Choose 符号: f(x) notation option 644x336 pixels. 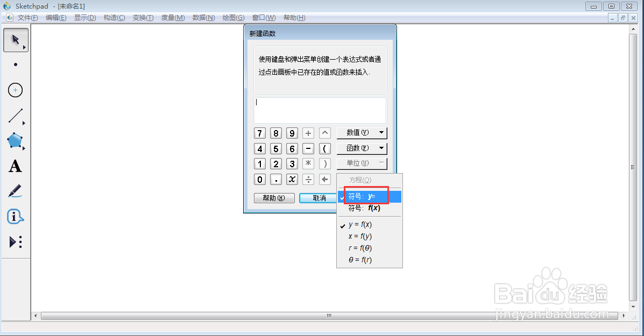click(x=369, y=208)
